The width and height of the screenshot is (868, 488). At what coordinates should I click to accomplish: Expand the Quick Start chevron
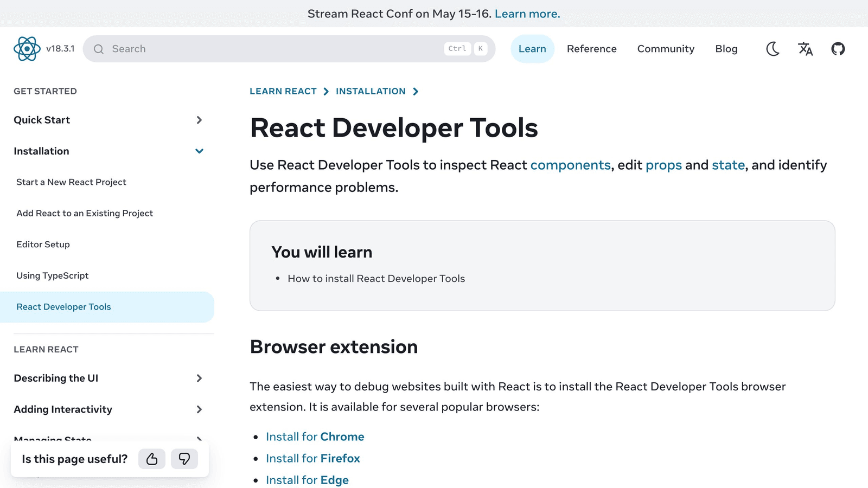199,120
